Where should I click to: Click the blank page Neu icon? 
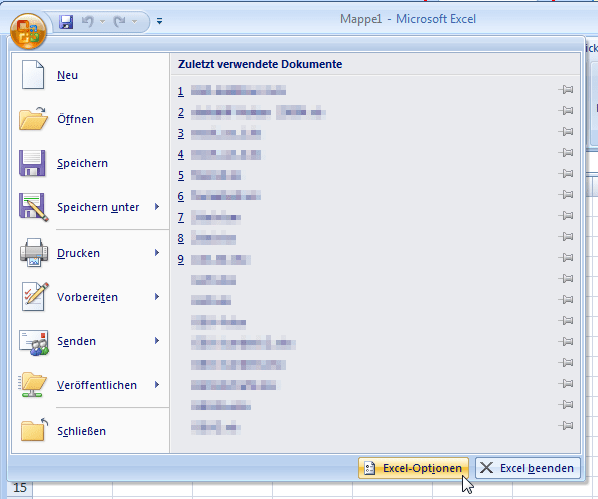33,75
